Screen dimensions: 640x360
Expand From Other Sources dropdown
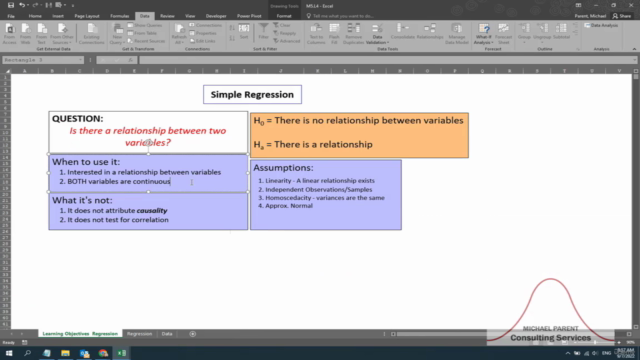pyautogui.click(x=62, y=40)
